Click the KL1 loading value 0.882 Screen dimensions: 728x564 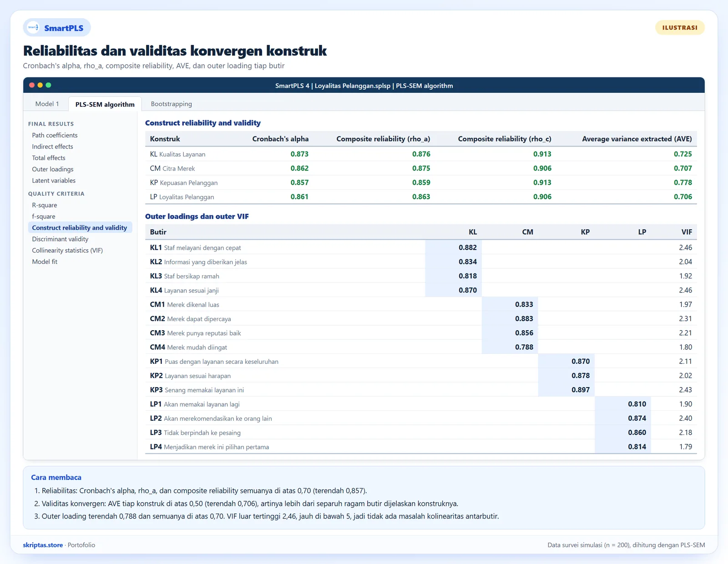468,247
